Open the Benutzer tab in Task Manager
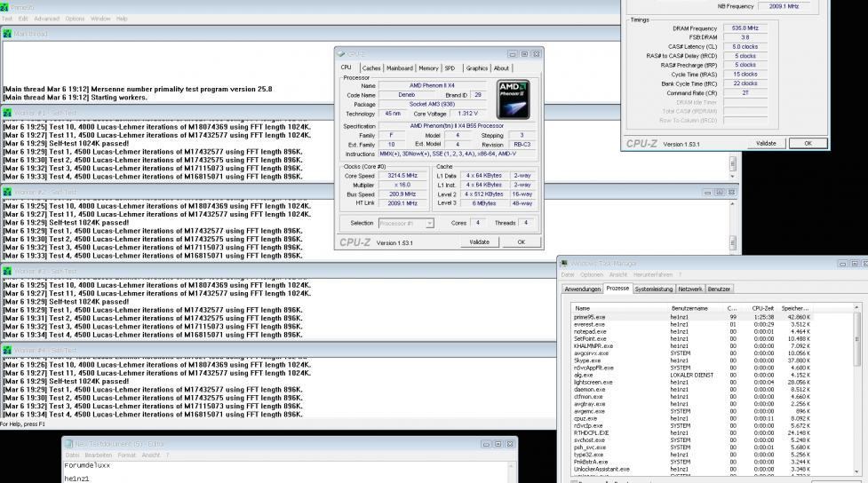The height and width of the screenshot is (483, 868). 719,289
